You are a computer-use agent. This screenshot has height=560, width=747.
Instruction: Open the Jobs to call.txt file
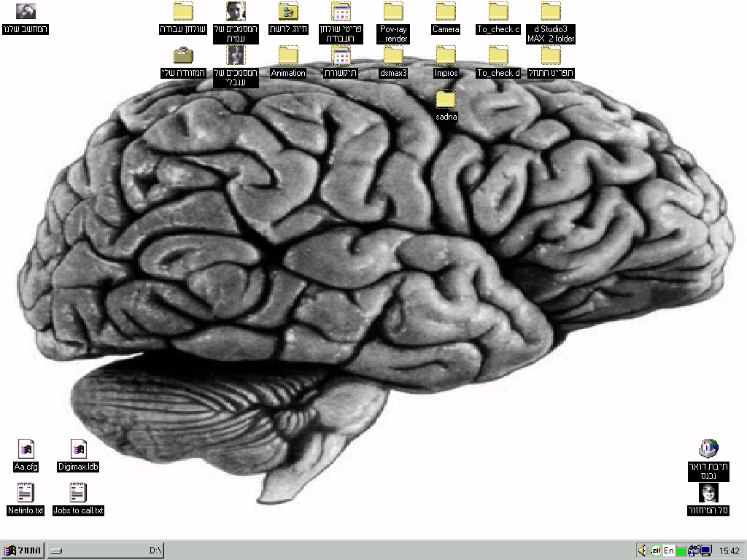pos(78,494)
